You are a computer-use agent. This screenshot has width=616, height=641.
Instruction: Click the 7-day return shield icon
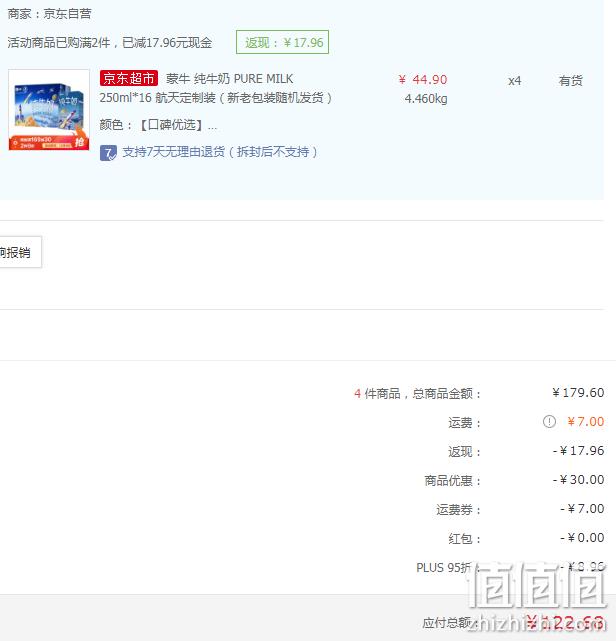tap(108, 153)
